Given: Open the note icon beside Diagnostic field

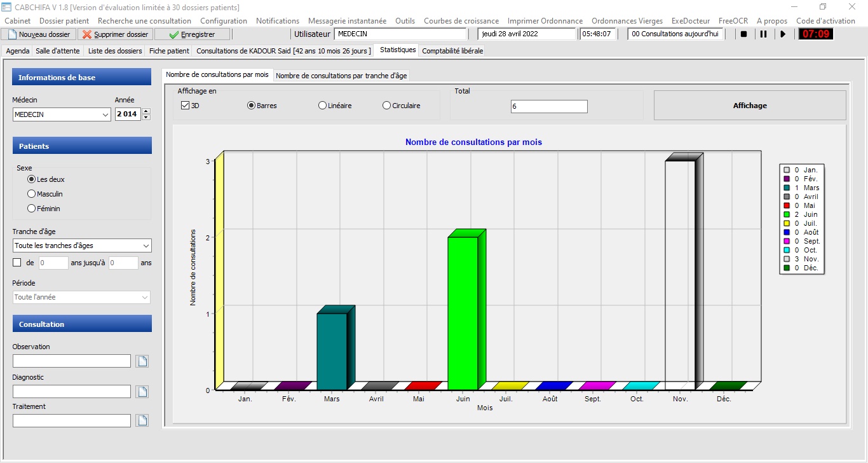Looking at the screenshot, I should pyautogui.click(x=142, y=392).
